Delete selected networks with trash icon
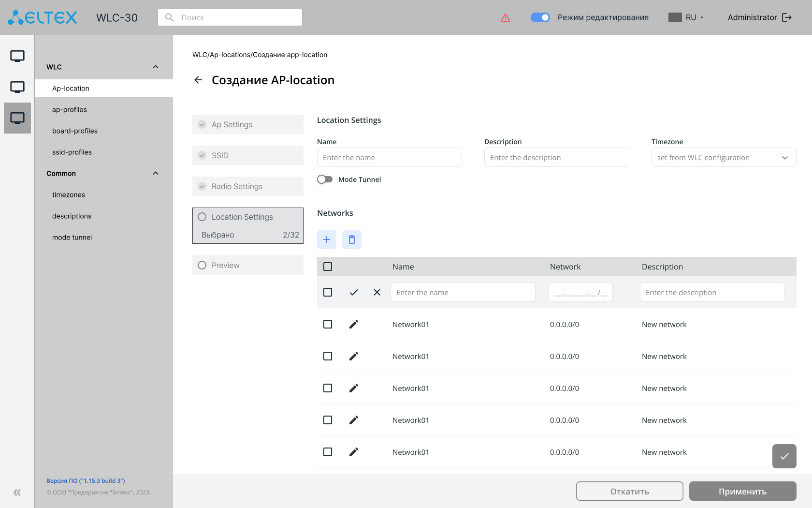This screenshot has height=508, width=812. click(352, 239)
